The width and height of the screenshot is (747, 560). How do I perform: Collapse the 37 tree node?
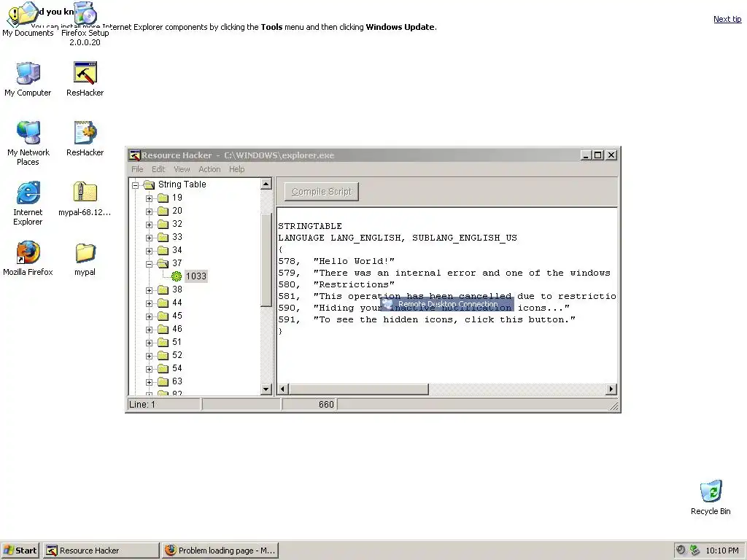(149, 264)
